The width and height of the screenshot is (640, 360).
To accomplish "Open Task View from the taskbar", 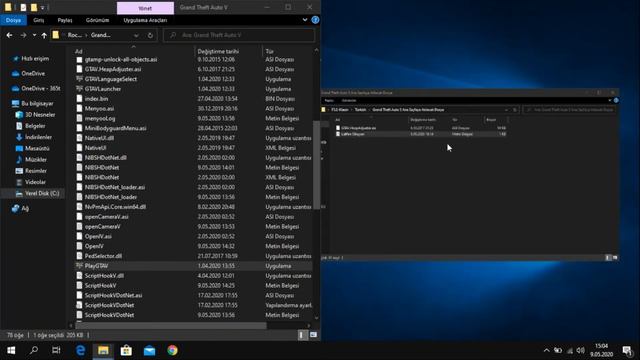I will (x=56, y=350).
